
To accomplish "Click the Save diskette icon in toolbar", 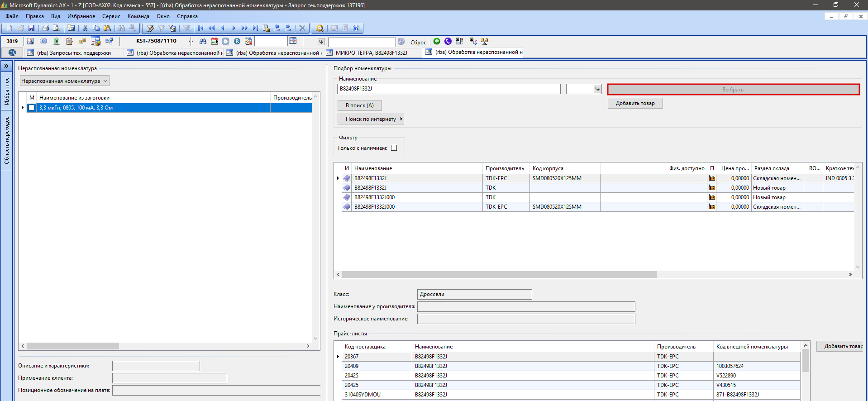I will click(x=31, y=28).
